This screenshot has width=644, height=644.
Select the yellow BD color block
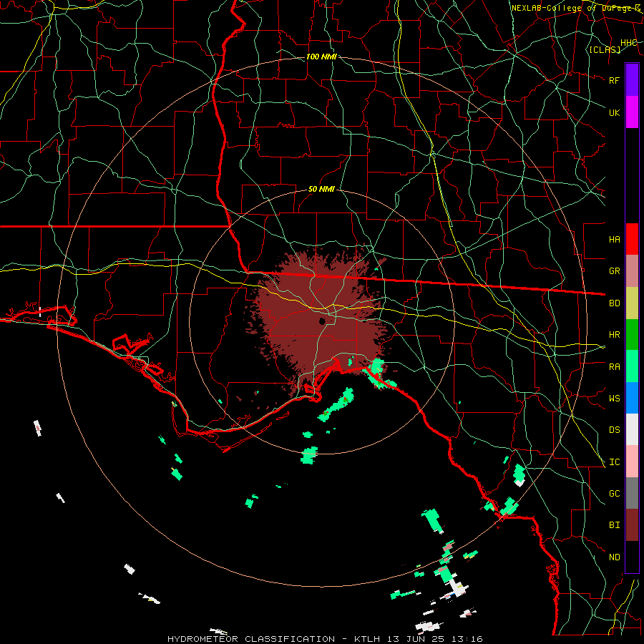pyautogui.click(x=632, y=303)
